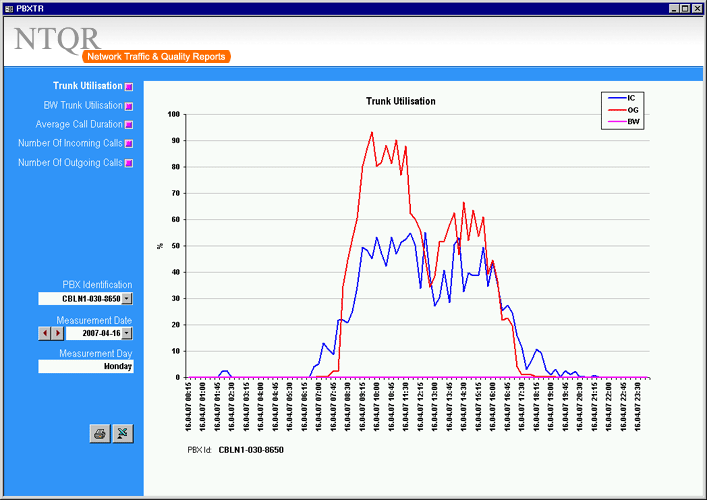Click the PBXTR window title icon
Image resolution: width=707 pixels, height=500 pixels.
coord(8,7)
